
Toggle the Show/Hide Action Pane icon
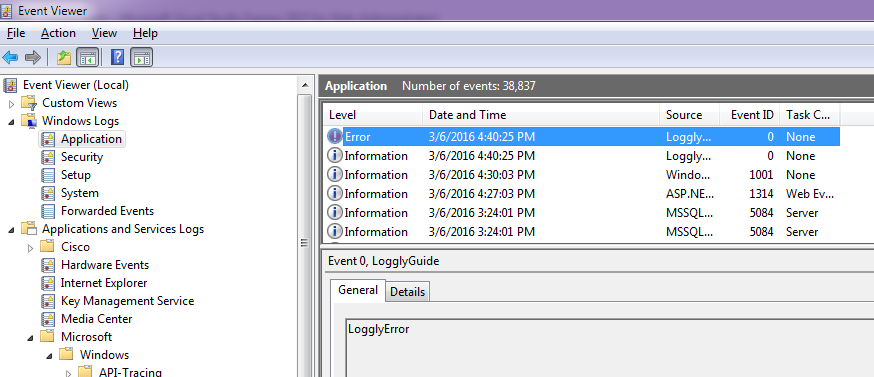tap(142, 57)
